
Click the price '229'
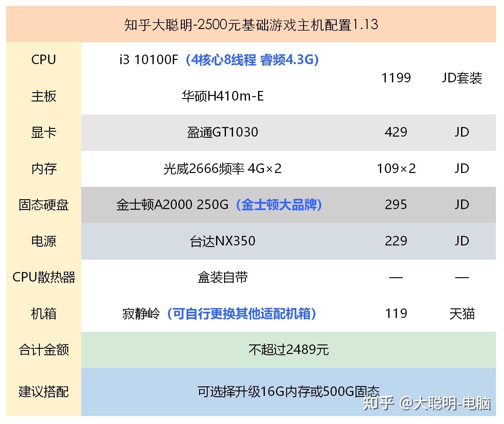396,241
